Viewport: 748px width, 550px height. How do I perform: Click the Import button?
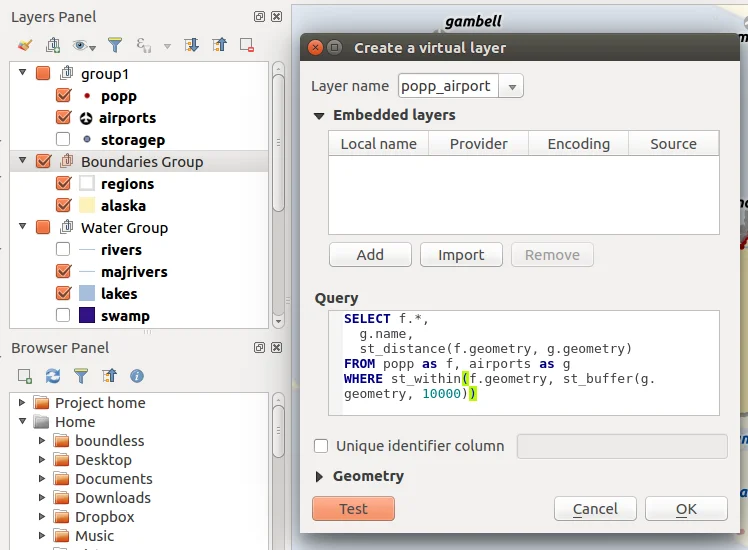[x=461, y=255]
